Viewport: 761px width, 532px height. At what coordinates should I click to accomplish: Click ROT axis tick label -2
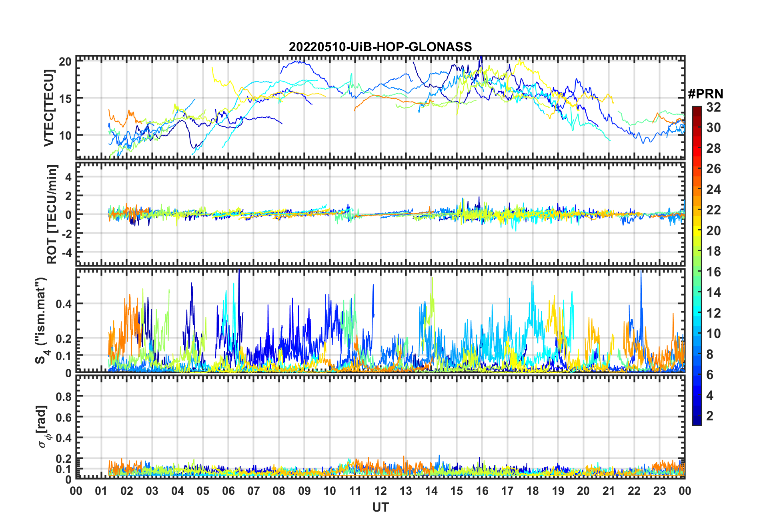67,233
